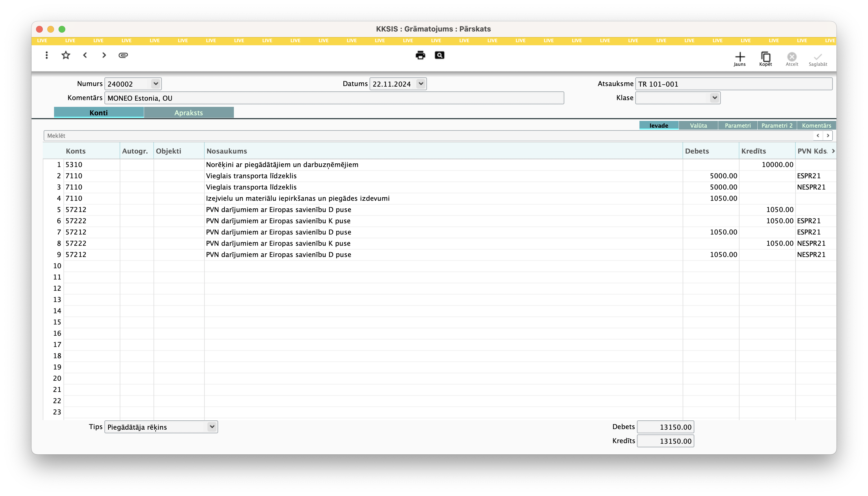Select account cell 5310 in row 1
Viewport: 868px width, 496px height.
click(91, 164)
